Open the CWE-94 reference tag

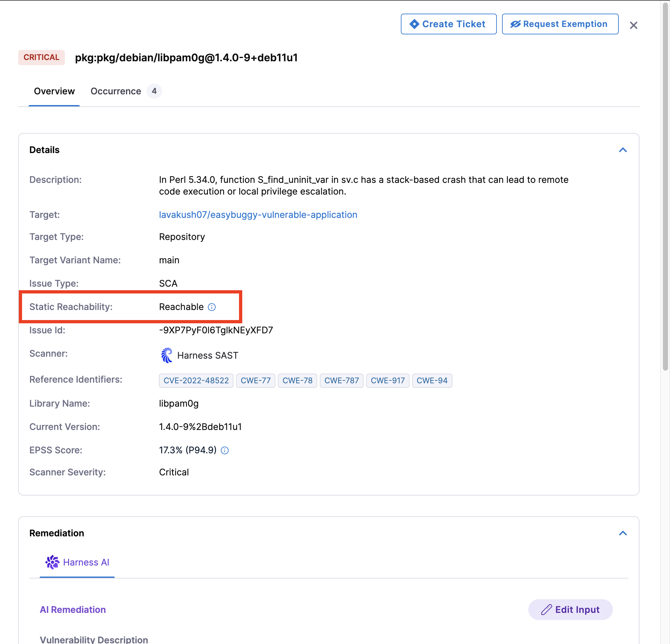coord(432,380)
